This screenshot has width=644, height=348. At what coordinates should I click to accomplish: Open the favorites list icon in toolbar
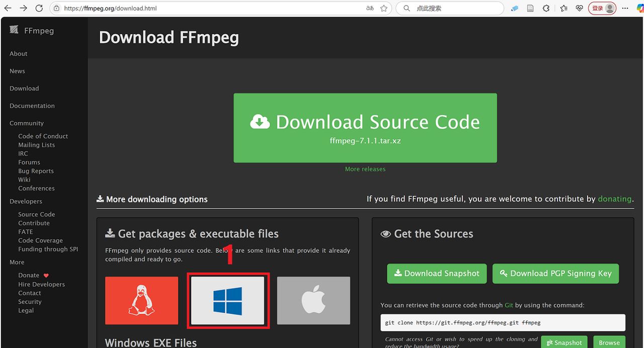pos(563,9)
